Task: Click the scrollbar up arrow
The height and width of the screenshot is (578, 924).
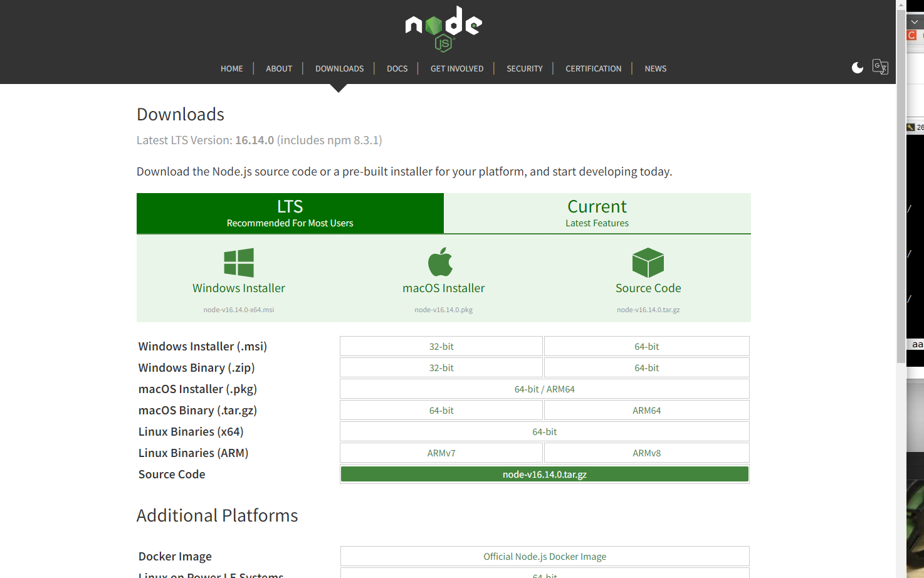Action: click(x=901, y=5)
